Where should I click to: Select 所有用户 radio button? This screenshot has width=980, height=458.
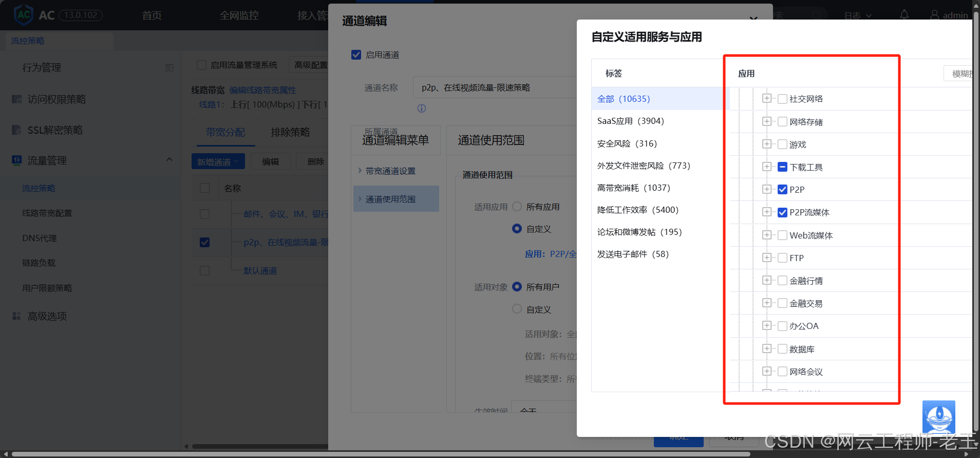[x=517, y=287]
